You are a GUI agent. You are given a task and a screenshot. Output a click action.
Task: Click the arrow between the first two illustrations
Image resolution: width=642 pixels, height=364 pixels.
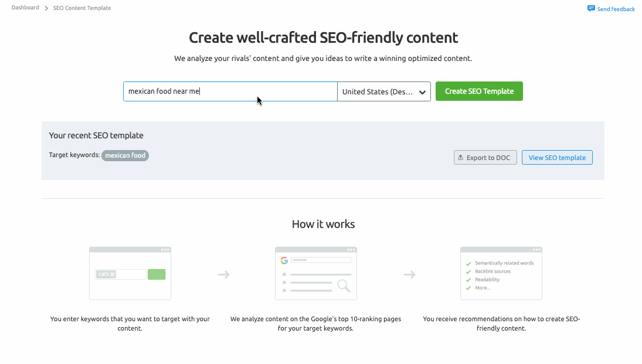tap(223, 274)
